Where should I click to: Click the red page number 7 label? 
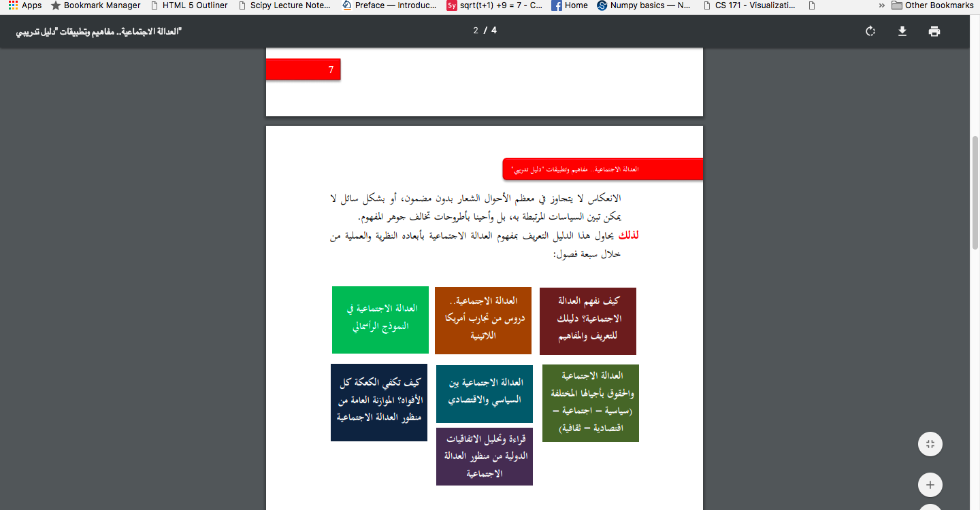(303, 69)
